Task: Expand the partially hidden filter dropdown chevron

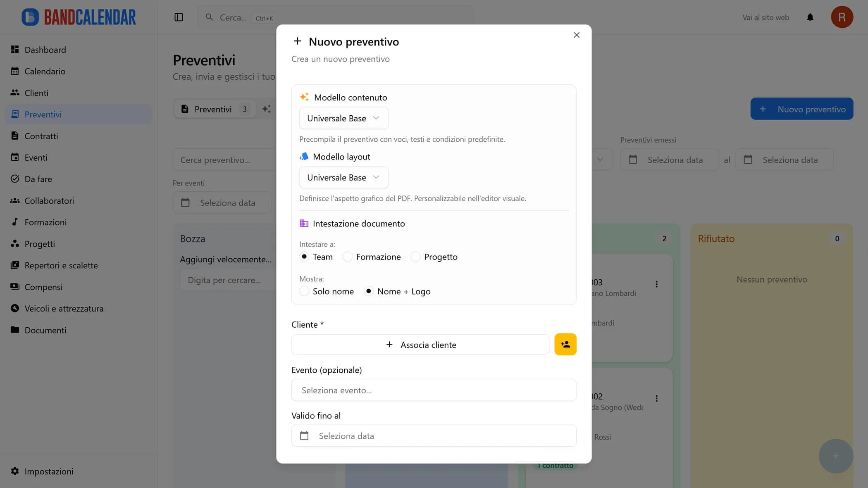Action: 600,159
